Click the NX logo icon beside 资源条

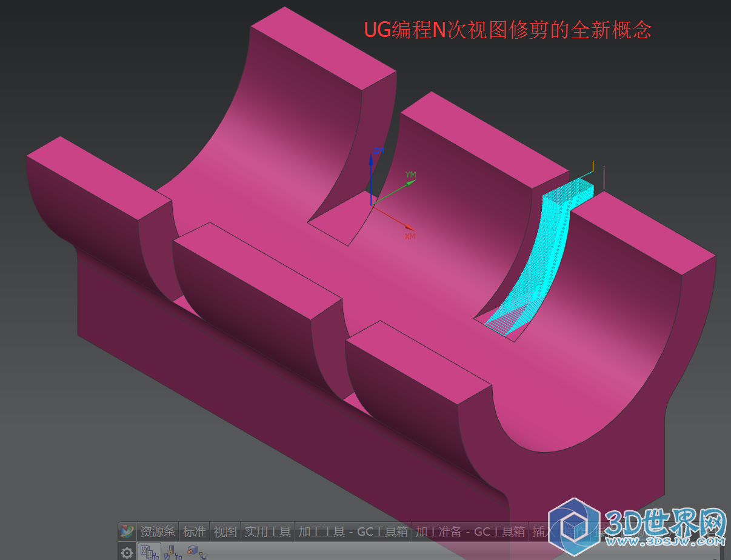point(127,532)
